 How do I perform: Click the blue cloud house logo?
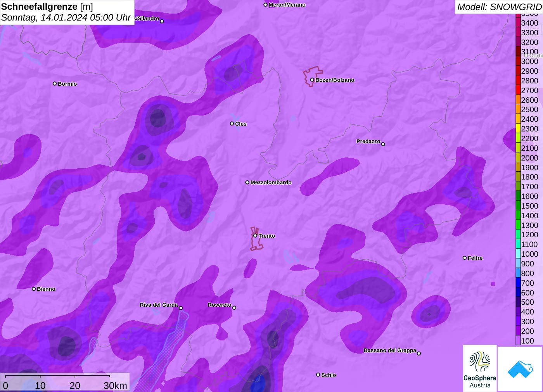(520, 369)
